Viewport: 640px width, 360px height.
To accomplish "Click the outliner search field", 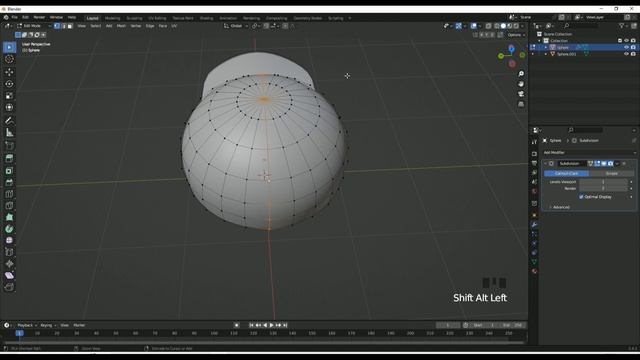I will [582, 26].
